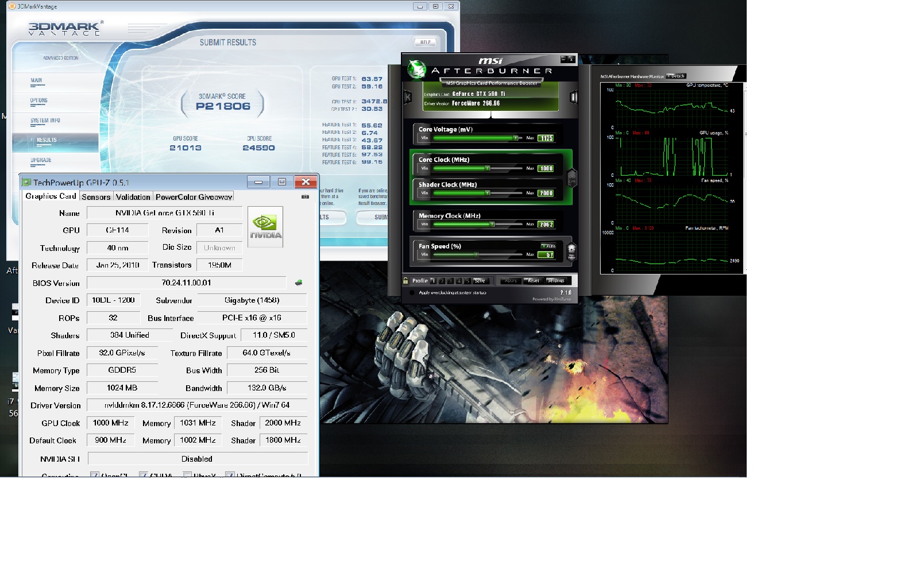Click the Reset button in Afterburner
Screen dimensions: 919x588
click(x=534, y=281)
